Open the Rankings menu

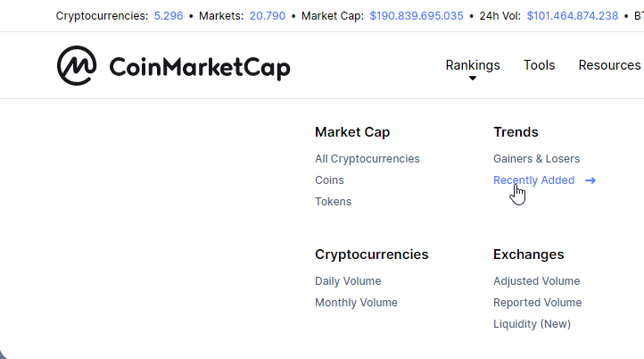[x=473, y=65]
